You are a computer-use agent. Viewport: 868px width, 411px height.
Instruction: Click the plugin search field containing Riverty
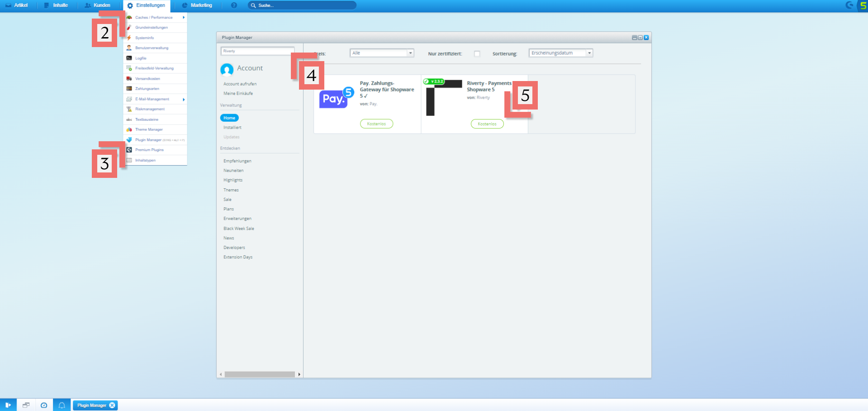257,51
